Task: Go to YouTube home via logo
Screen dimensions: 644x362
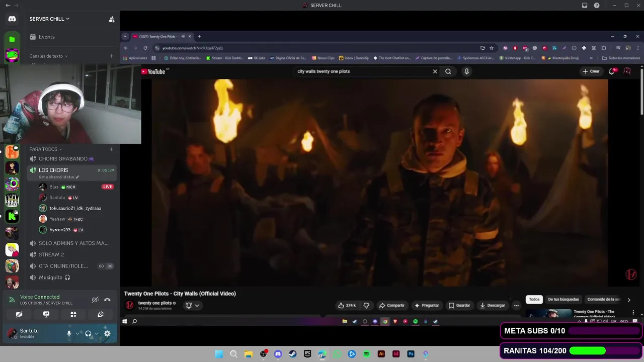Action: 153,71
